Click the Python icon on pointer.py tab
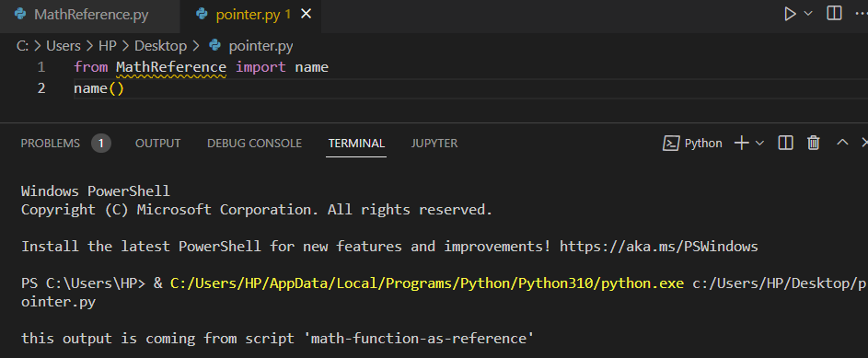868x358 pixels. click(x=203, y=15)
